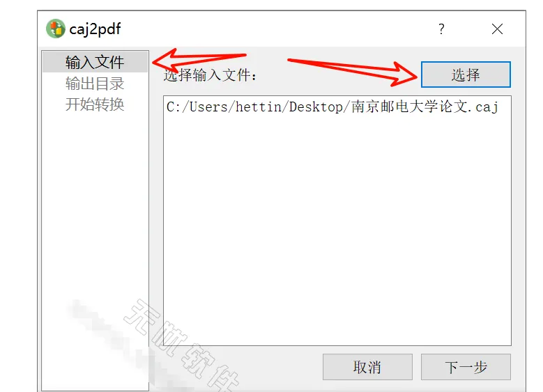Proceed with the 下一步 button
Viewport: 543px width, 392px height.
point(466,367)
